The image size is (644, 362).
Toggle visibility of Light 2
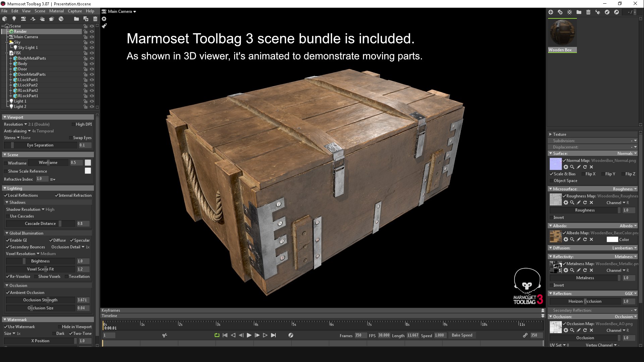click(x=92, y=107)
